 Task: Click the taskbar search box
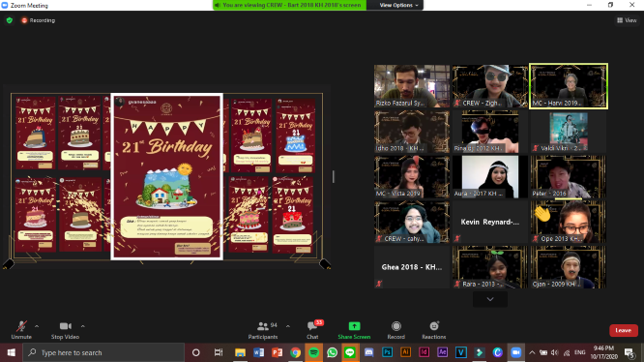coord(103,352)
